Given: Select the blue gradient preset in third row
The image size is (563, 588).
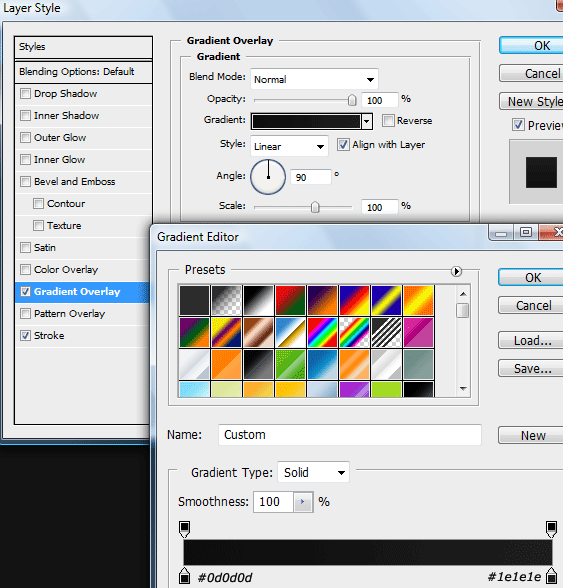Looking at the screenshot, I should [x=322, y=364].
